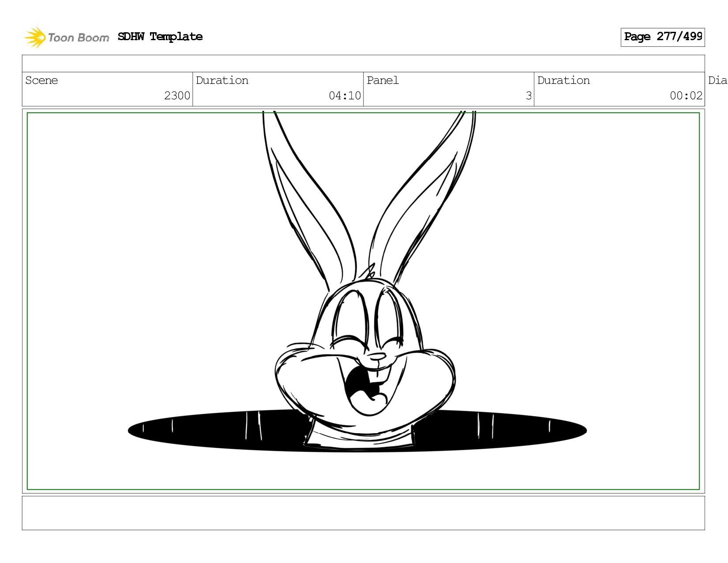Click the rabbit storyboard drawing
The width and height of the screenshot is (728, 563).
click(x=363, y=301)
